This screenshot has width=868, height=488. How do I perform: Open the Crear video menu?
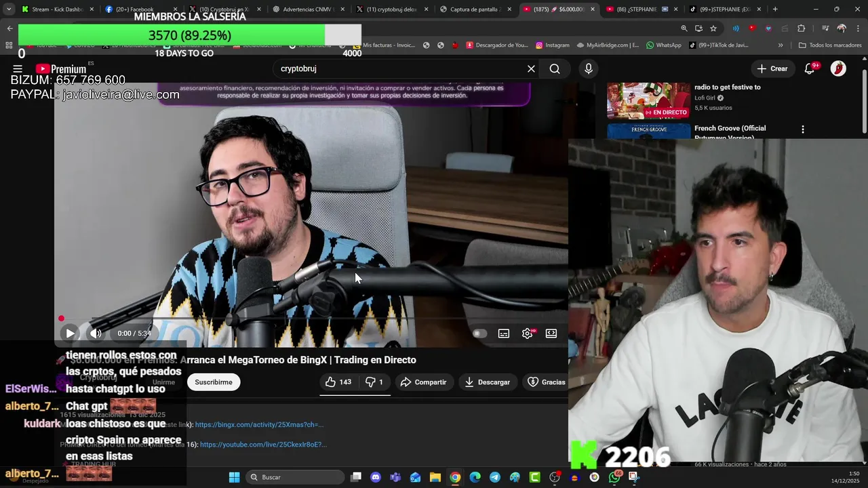pos(772,68)
